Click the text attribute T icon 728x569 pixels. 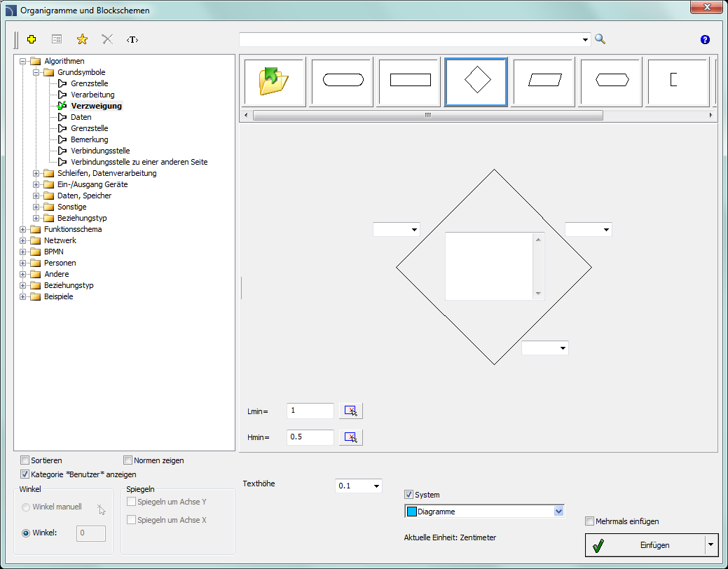[132, 39]
